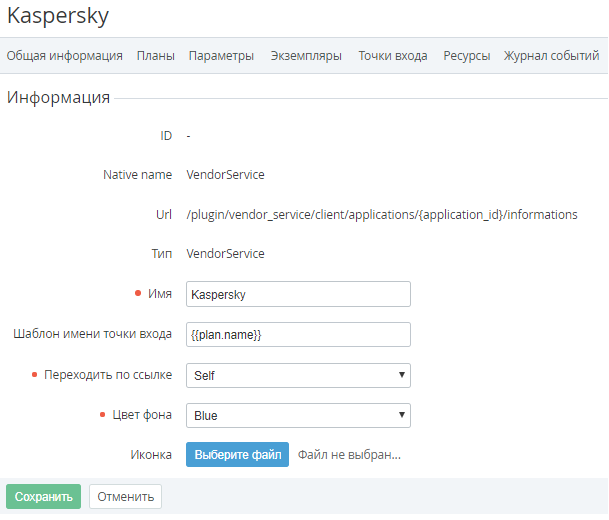Save changes with the Сохранить button
The width and height of the screenshot is (609, 520).
click(x=43, y=497)
